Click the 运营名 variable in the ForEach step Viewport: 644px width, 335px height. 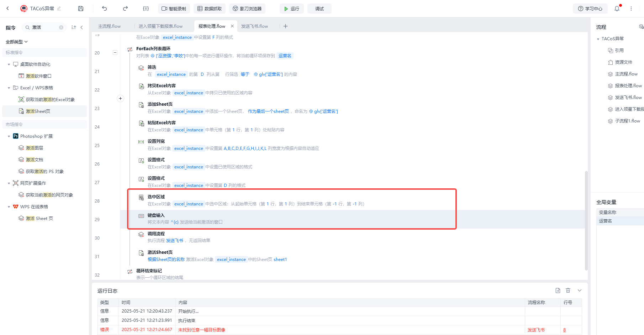click(x=285, y=56)
